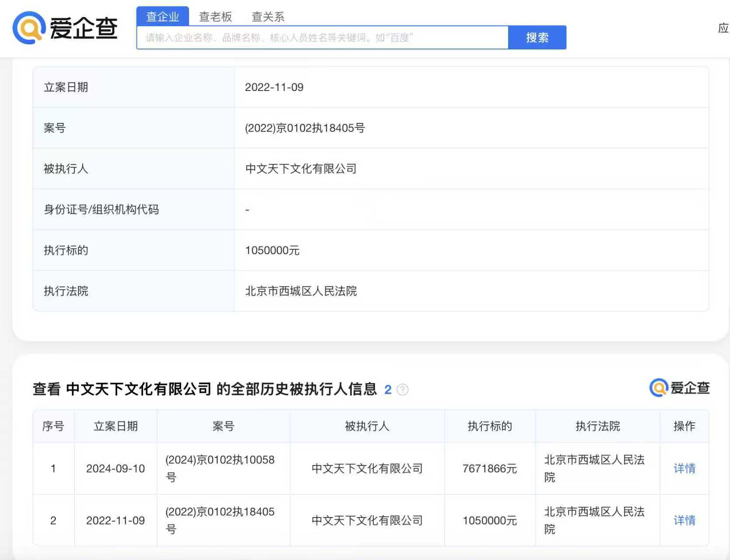The width and height of the screenshot is (730, 560).
Task: Click the 立案日期 column header in the history table
Action: [116, 426]
